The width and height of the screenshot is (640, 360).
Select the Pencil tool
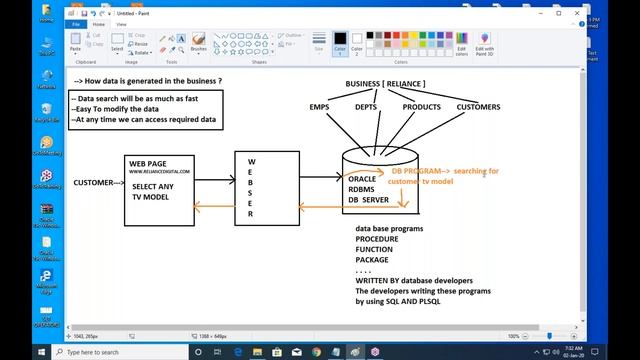coord(163,39)
